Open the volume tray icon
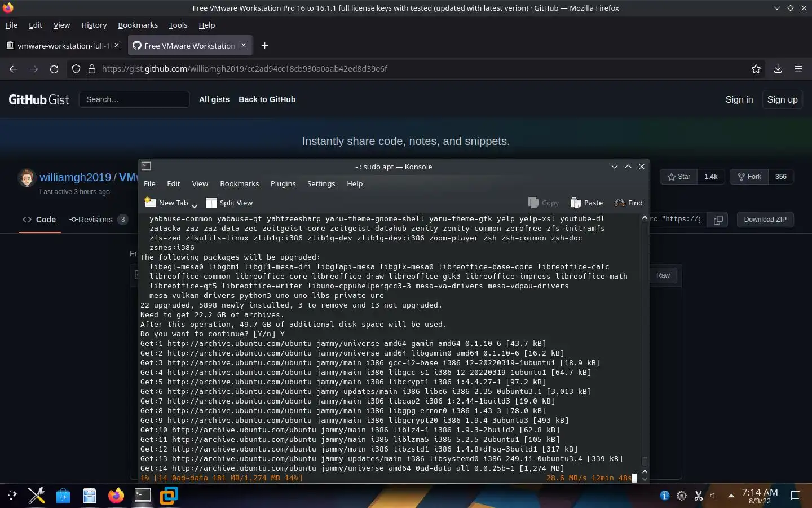The height and width of the screenshot is (508, 812). (x=713, y=496)
